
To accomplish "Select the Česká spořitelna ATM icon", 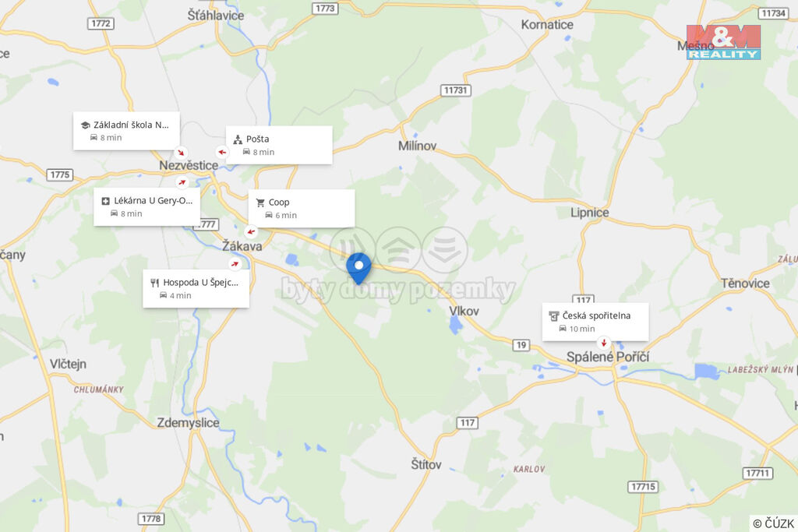I will click(554, 315).
